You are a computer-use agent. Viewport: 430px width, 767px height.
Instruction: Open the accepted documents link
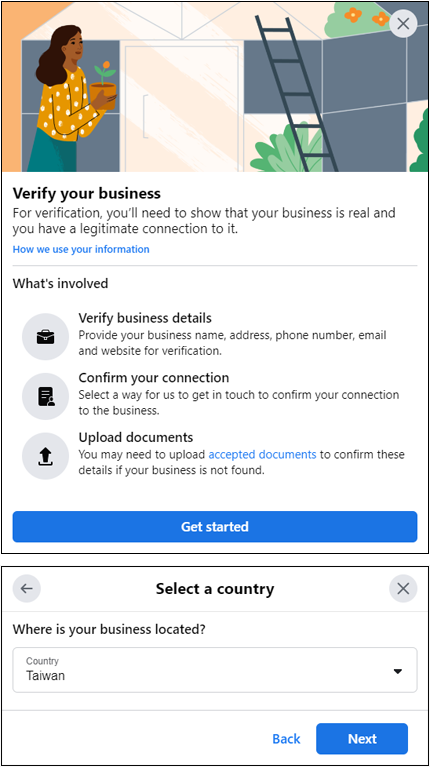pyautogui.click(x=262, y=454)
